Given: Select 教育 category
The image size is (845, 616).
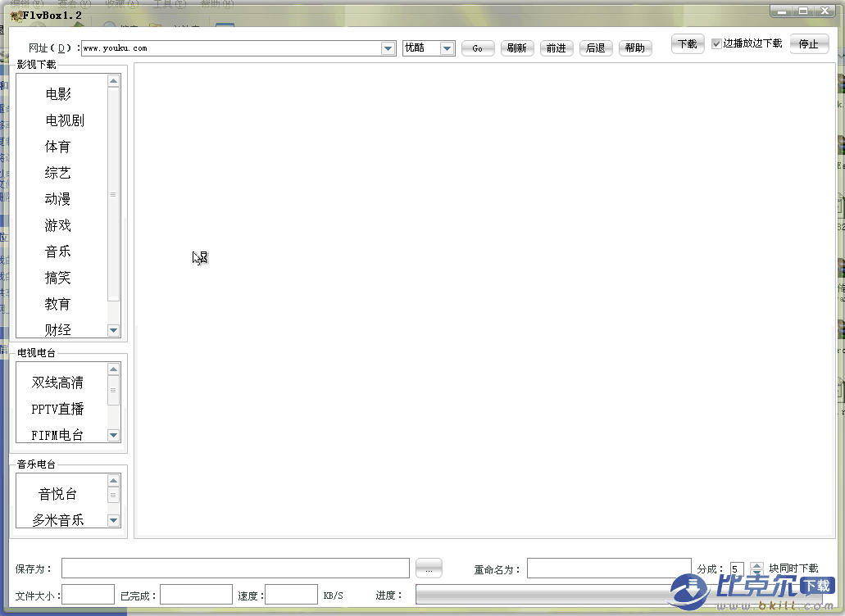Looking at the screenshot, I should tap(57, 304).
